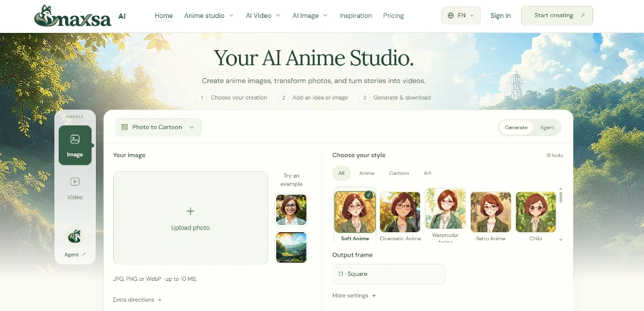644x311 pixels.
Task: Use the landscape example image
Action: tap(291, 247)
